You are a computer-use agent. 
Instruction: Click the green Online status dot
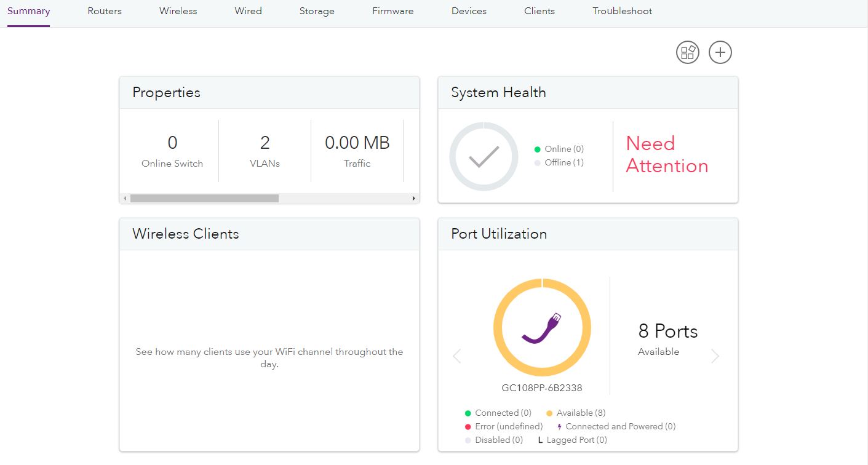click(x=538, y=149)
